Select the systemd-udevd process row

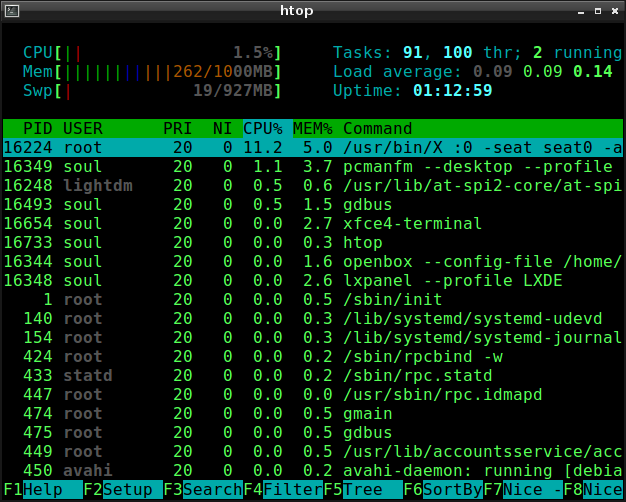(x=313, y=318)
